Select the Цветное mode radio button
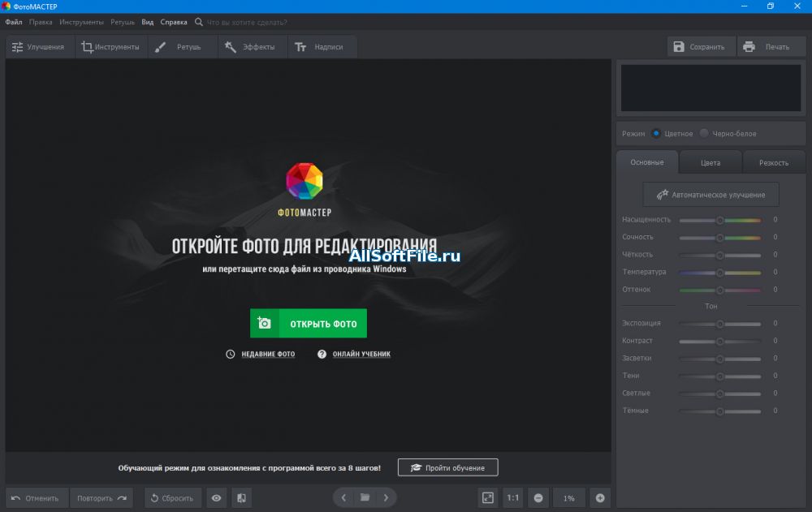The image size is (812, 512). pos(656,134)
